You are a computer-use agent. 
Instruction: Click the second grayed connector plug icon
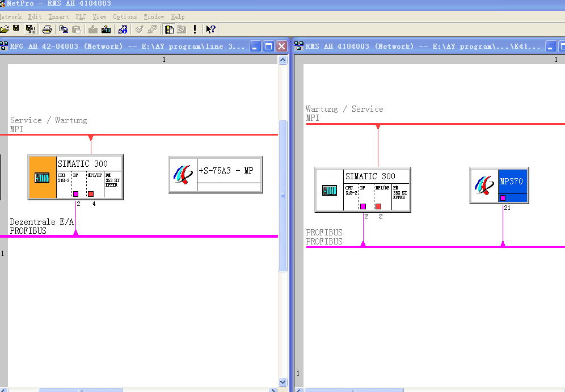coord(152,29)
